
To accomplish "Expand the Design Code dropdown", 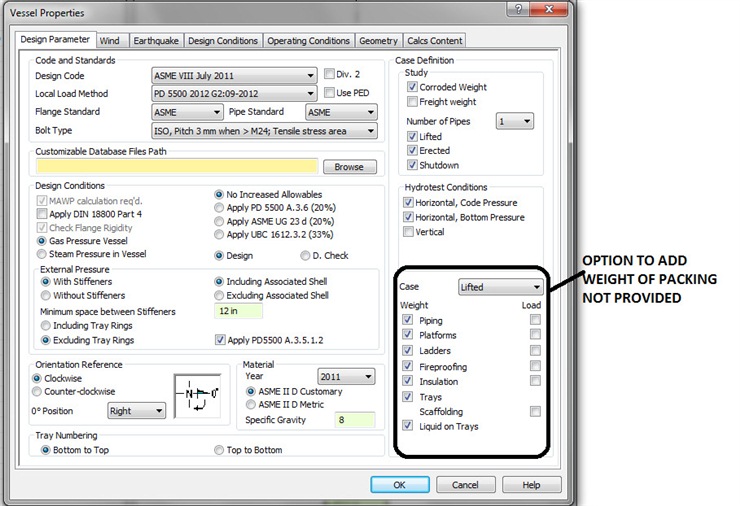I will pyautogui.click(x=234, y=76).
